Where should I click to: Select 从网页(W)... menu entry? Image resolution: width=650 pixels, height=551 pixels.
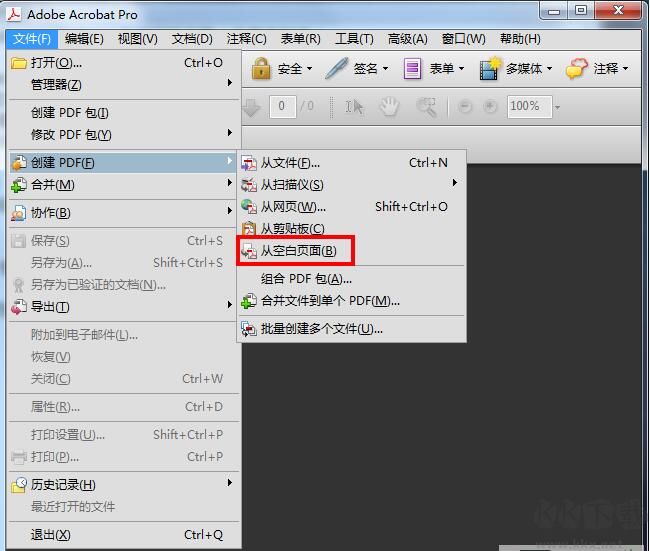click(352, 206)
